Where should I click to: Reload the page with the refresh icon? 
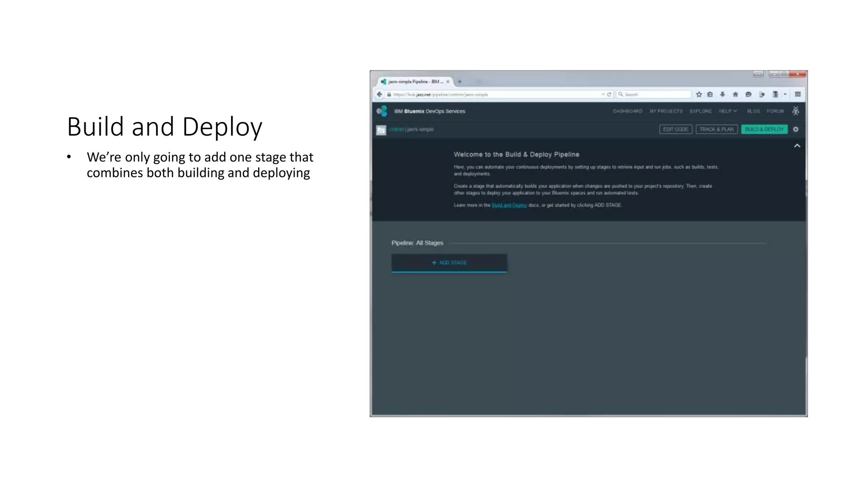[609, 94]
